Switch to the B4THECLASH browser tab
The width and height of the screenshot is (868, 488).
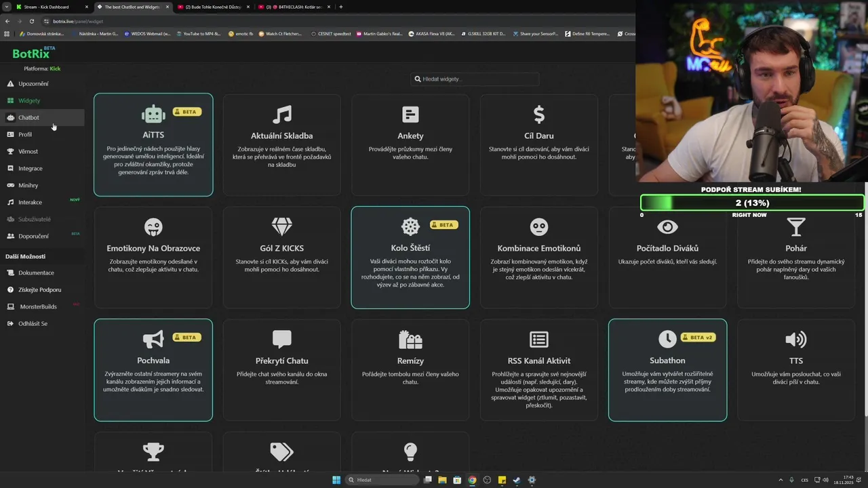coord(294,7)
